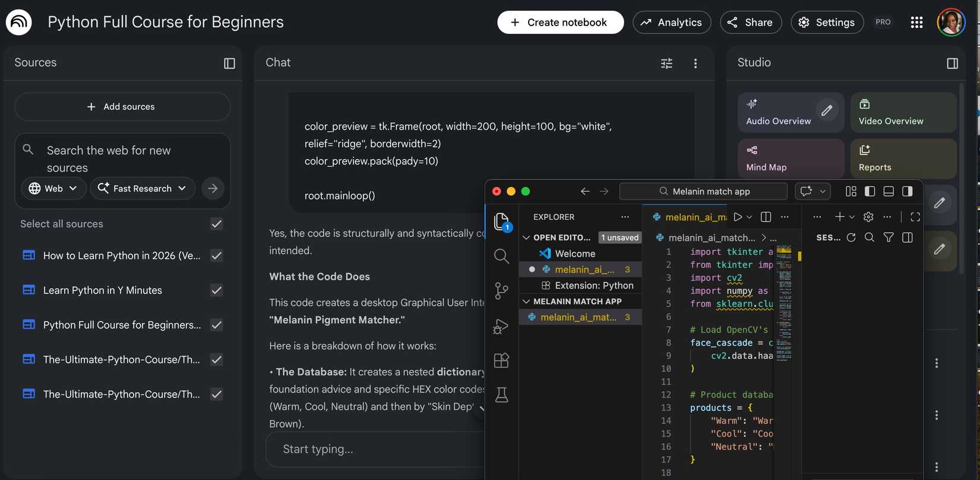The width and height of the screenshot is (980, 480).
Task: Split the VS Code editor right
Action: 766,217
